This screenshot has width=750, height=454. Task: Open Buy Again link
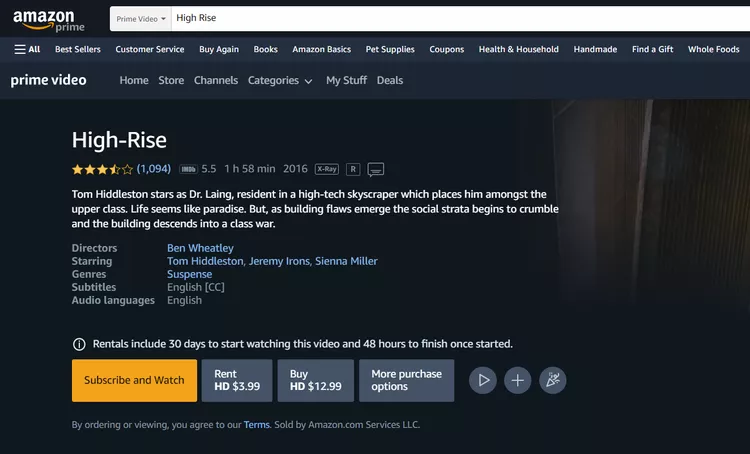click(219, 49)
